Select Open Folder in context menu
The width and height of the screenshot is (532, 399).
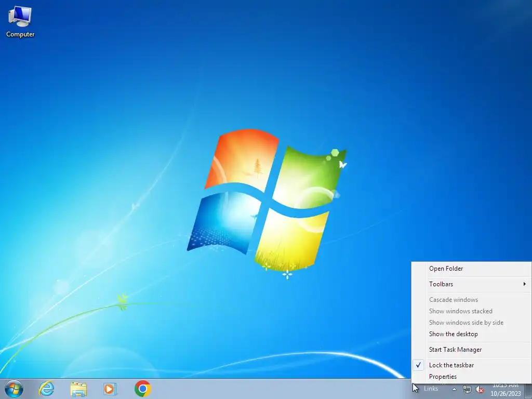tap(471, 269)
